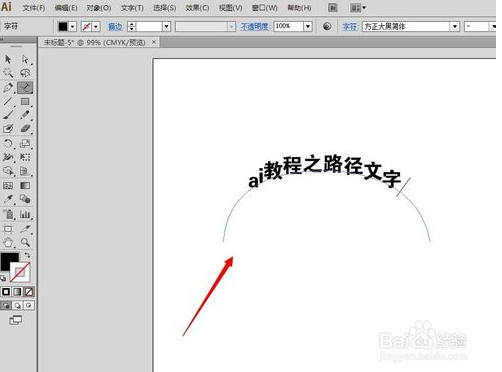
Task: Select the Column Graph tool
Action: [x=25, y=214]
